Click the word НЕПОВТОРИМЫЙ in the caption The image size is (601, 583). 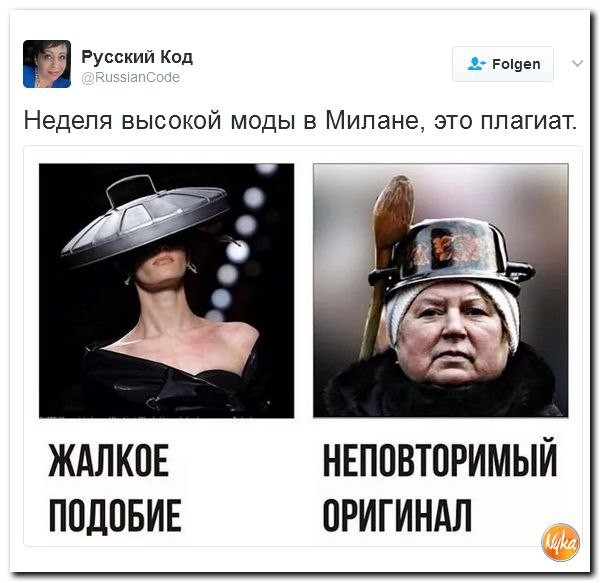pyautogui.click(x=440, y=458)
